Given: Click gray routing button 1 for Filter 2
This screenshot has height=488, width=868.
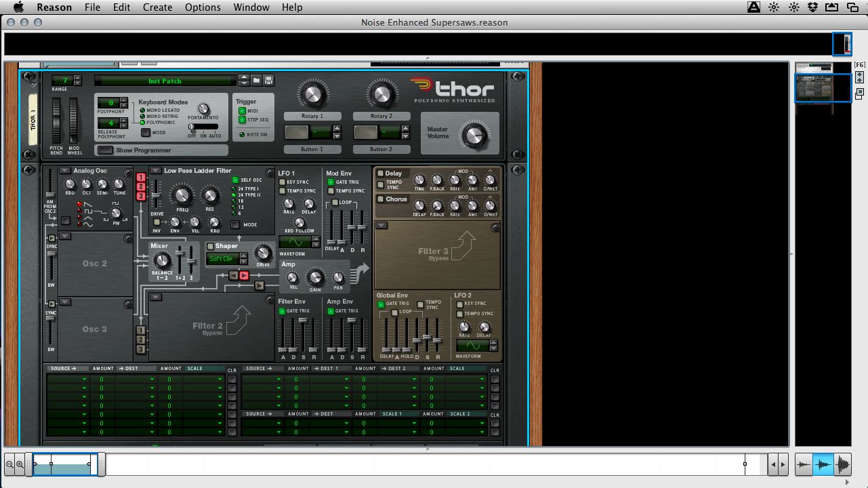Looking at the screenshot, I should tap(141, 330).
